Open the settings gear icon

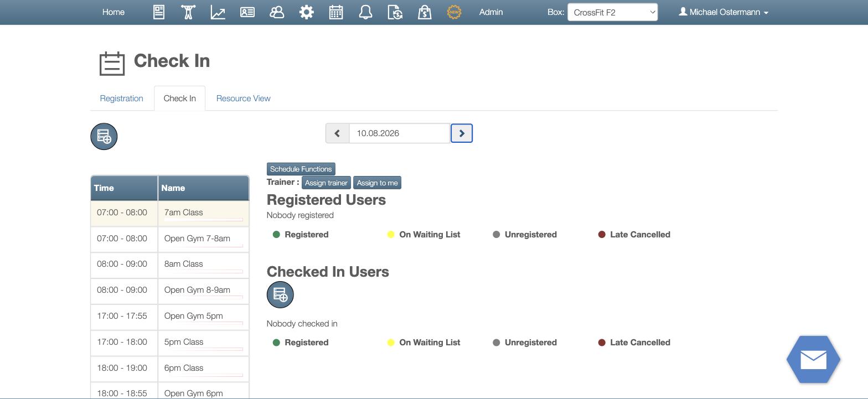click(x=306, y=12)
